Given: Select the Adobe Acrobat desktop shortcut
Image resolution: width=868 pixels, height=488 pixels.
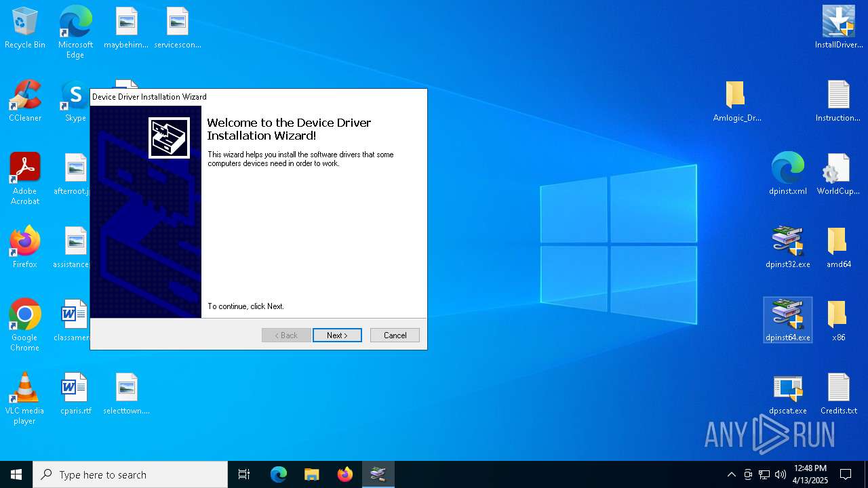Looking at the screenshot, I should (x=25, y=179).
